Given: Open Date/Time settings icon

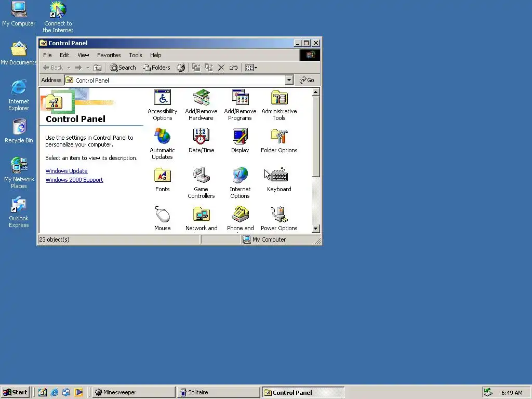Looking at the screenshot, I should (201, 140).
